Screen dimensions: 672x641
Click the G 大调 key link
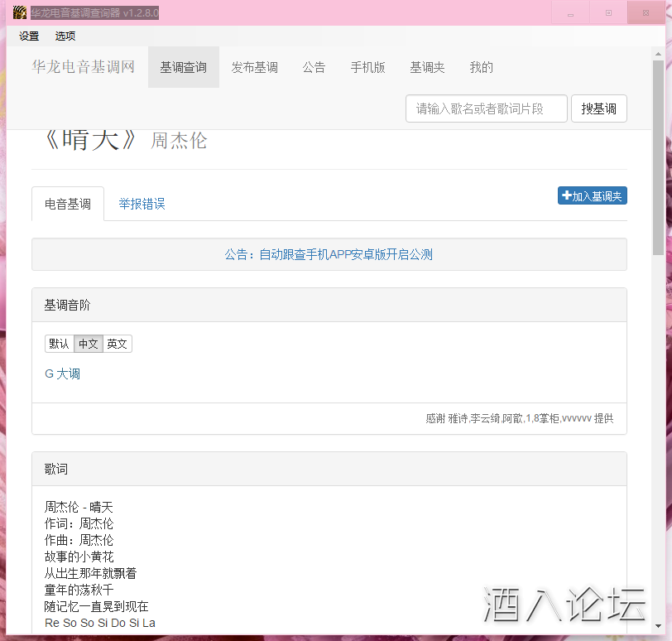pos(63,374)
